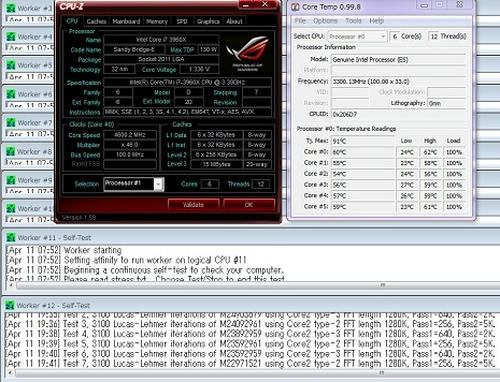500x382 pixels.
Task: Click the Worker #12 Self-Test window icon
Action: (x=10, y=305)
